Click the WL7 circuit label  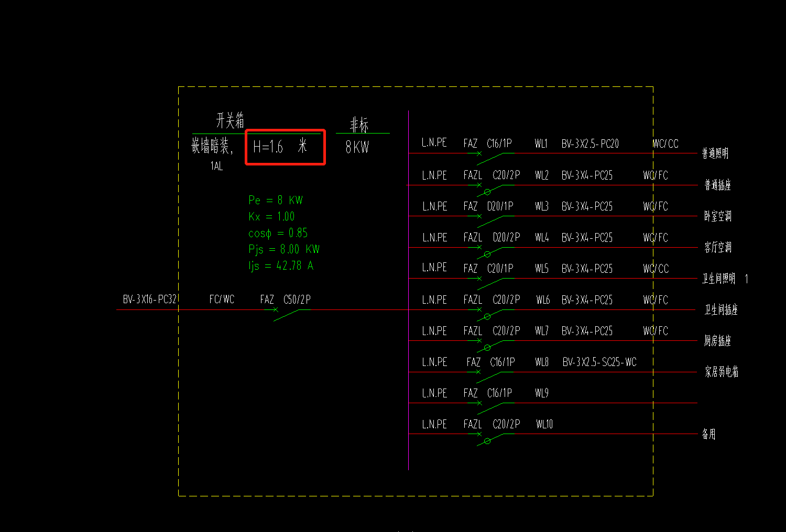tap(542, 331)
